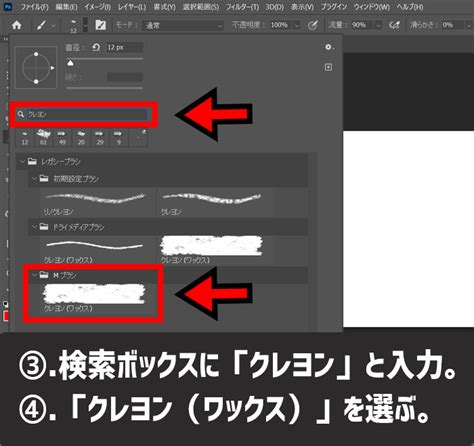Click the brush angle and roundness circle
The width and height of the screenshot is (474, 446).
pos(36,68)
